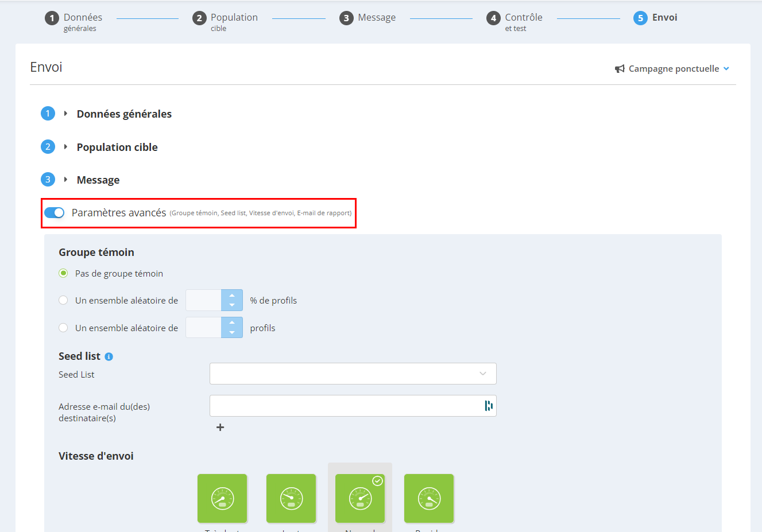Select Pas de groupe témoin radio button

pyautogui.click(x=63, y=273)
